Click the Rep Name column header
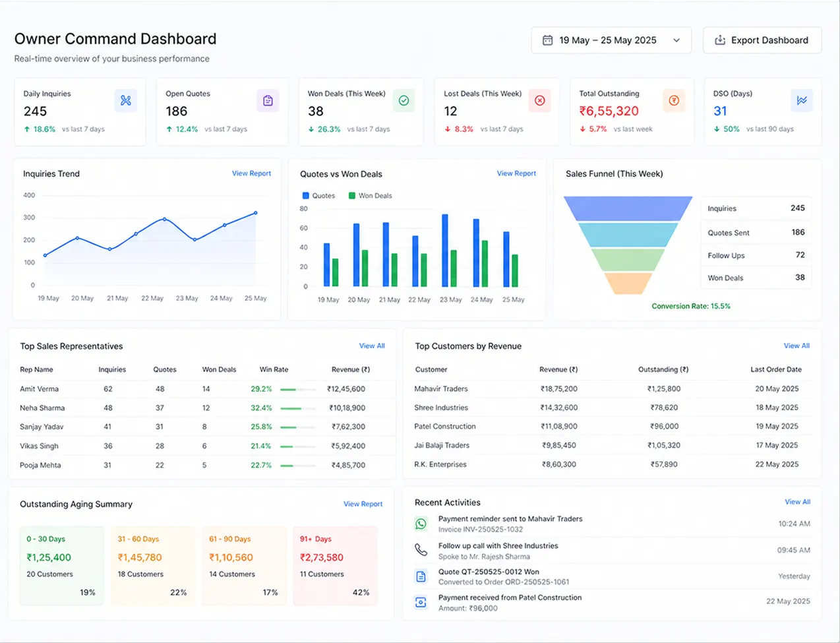The height and width of the screenshot is (643, 840). click(x=36, y=369)
